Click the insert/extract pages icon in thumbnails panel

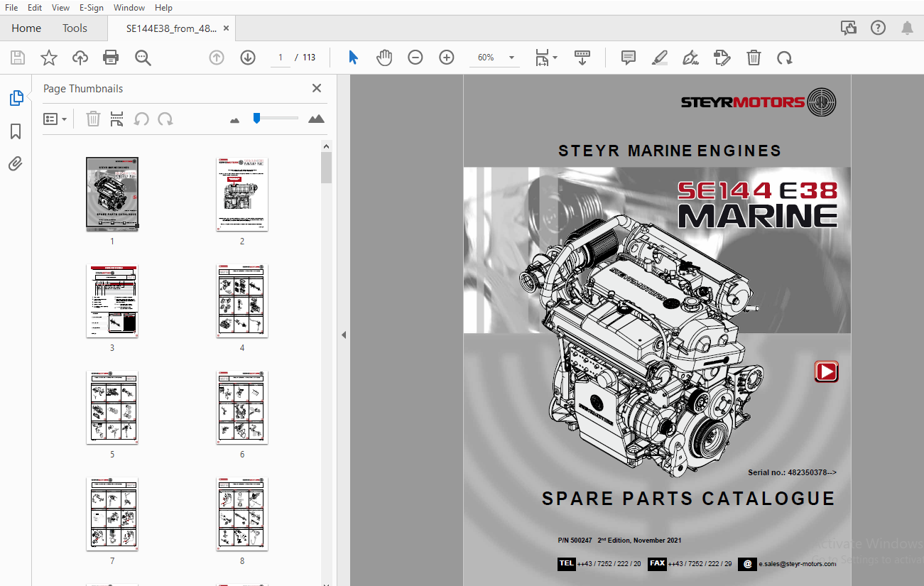(117, 119)
